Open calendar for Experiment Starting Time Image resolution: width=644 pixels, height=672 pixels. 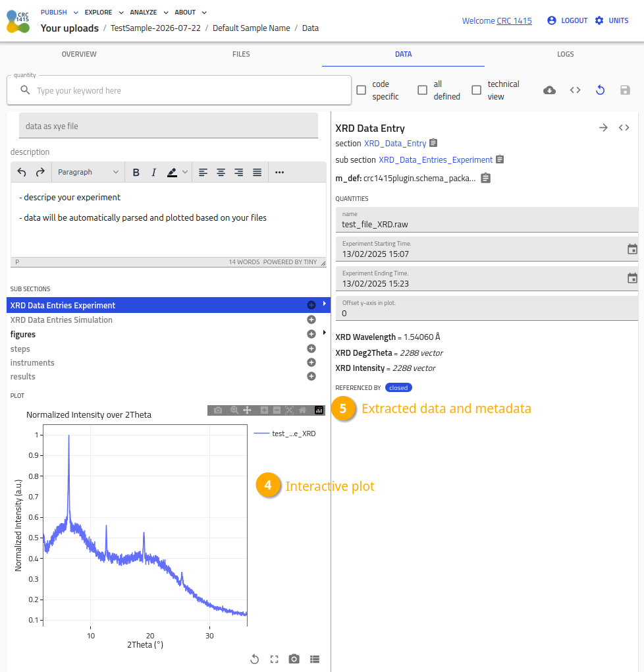pyautogui.click(x=632, y=249)
